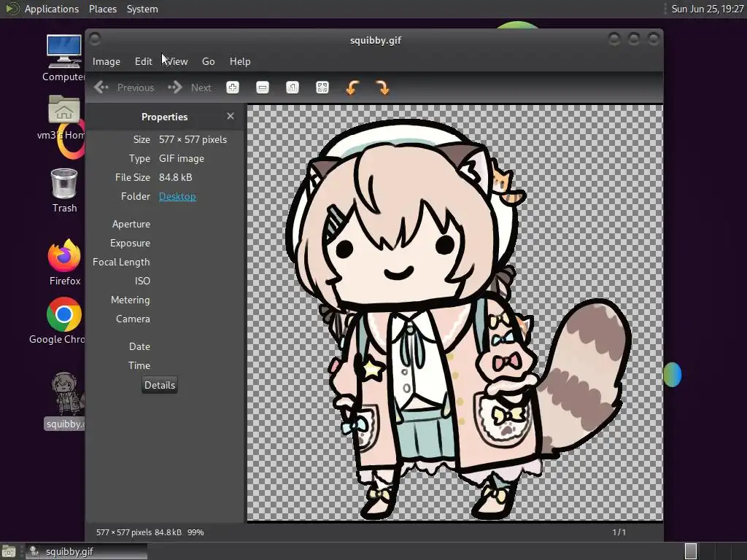
Task: Click the 'Aperture' label
Action: (131, 225)
